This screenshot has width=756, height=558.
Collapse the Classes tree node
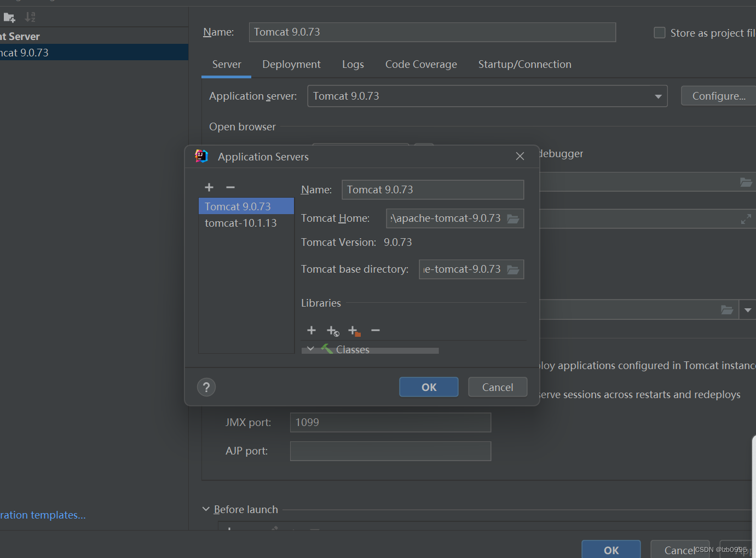pyautogui.click(x=310, y=349)
